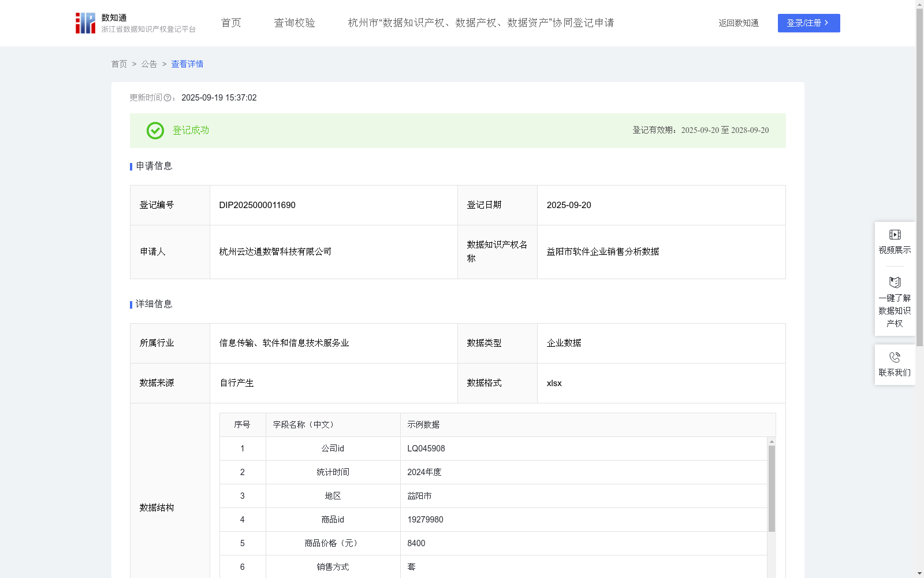Click the page scrollbar down arrow
This screenshot has width=924, height=578.
(919, 573)
